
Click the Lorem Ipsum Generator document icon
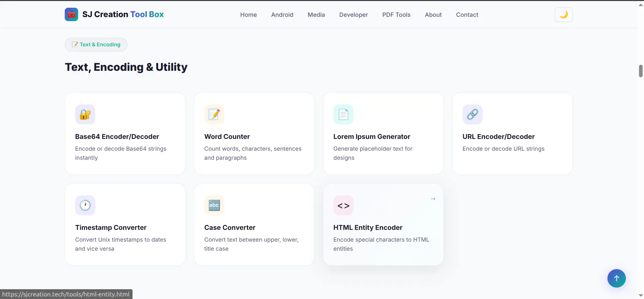(343, 114)
